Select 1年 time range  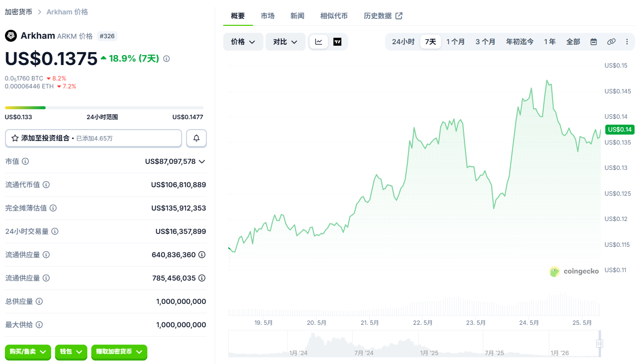(550, 42)
